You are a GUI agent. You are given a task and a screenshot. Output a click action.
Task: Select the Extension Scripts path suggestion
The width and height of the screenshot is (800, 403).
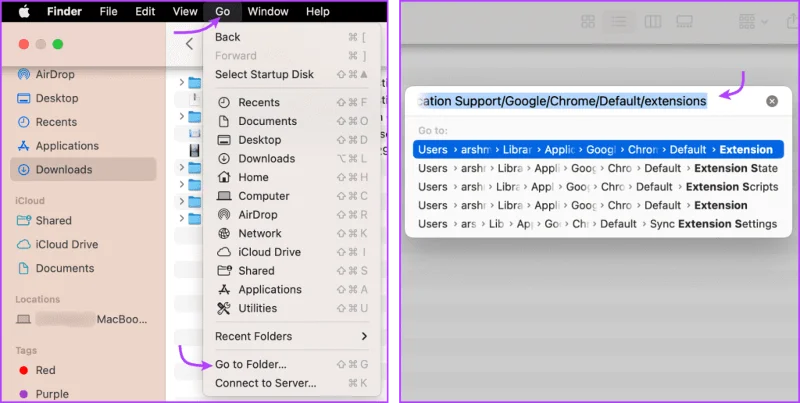[598, 187]
